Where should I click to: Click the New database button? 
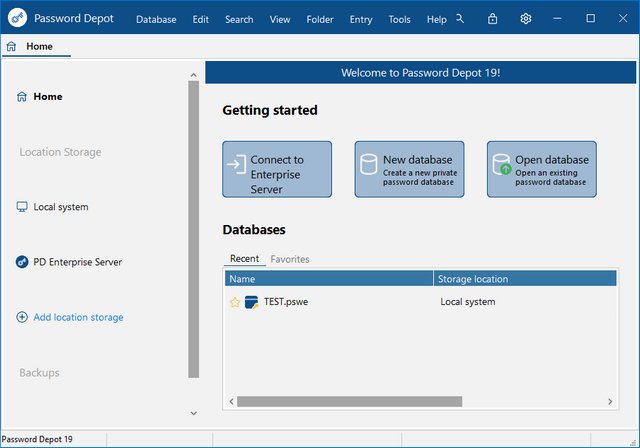[409, 169]
